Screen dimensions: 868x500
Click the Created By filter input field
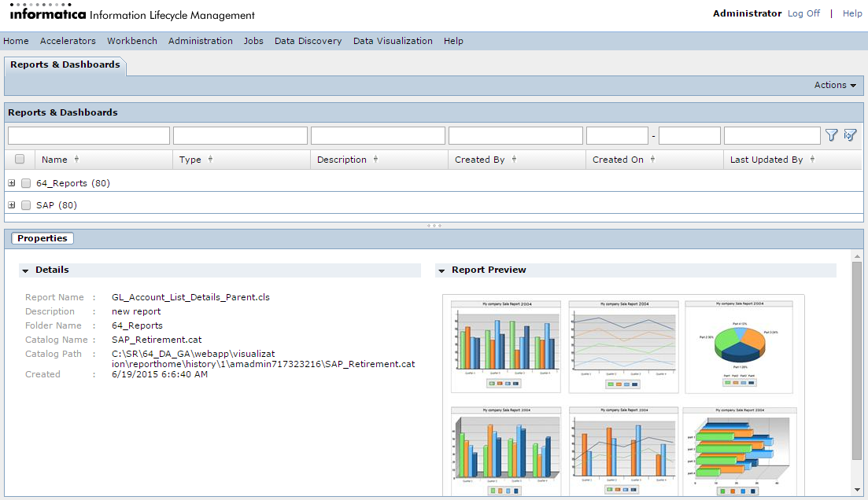[516, 135]
